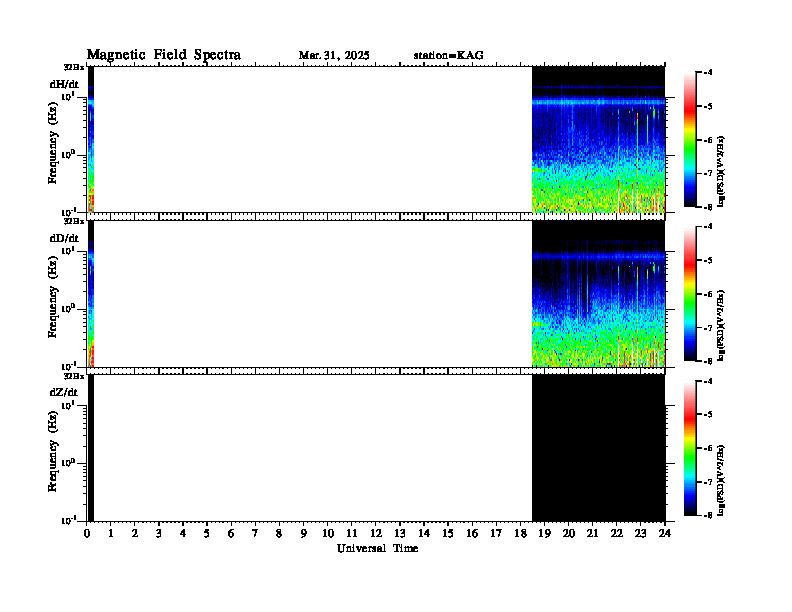
Task: Click the dH/dt panel colorbar
Action: pos(689,140)
